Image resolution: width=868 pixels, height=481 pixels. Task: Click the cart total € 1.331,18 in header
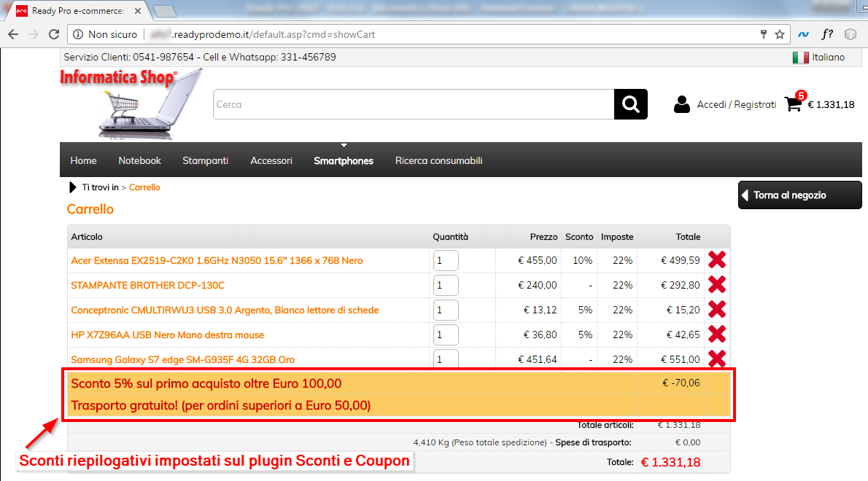click(831, 104)
